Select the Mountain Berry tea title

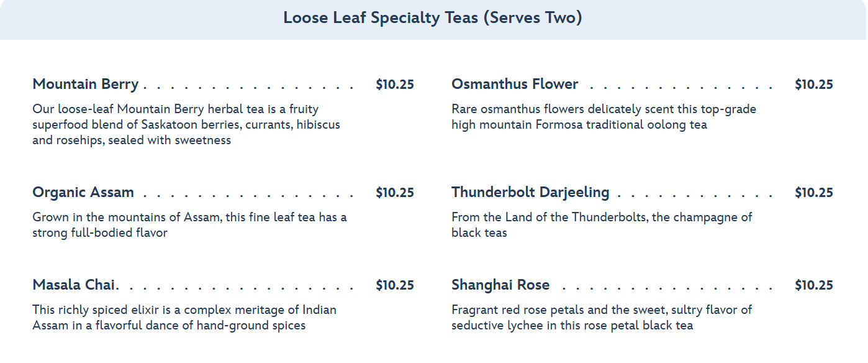pos(86,85)
